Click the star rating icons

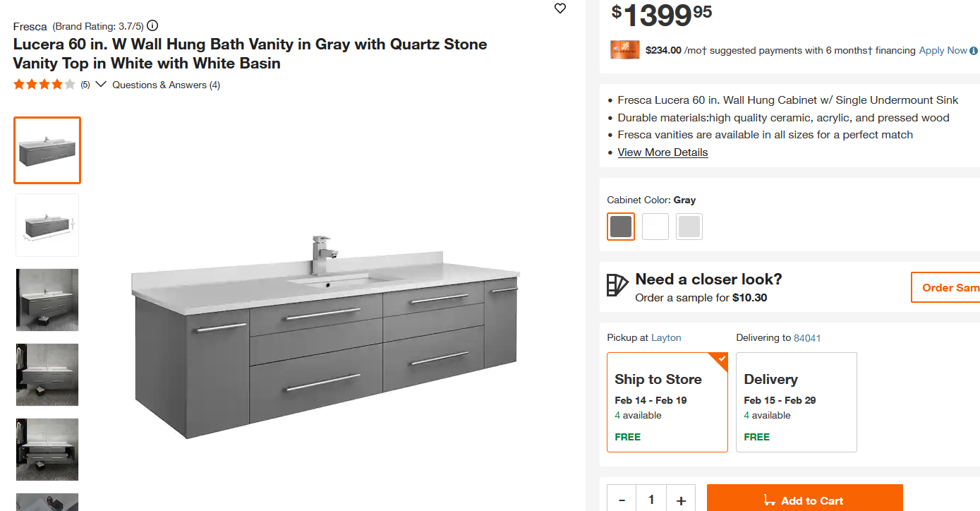tap(44, 85)
